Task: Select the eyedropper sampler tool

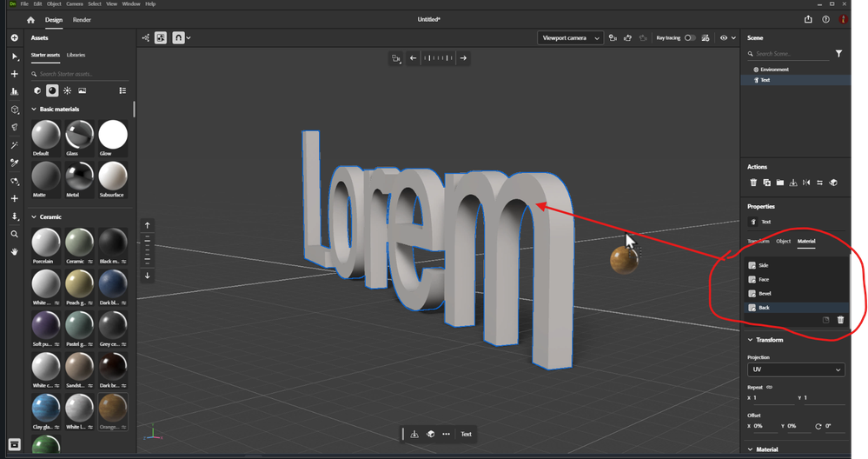Action: (15, 163)
